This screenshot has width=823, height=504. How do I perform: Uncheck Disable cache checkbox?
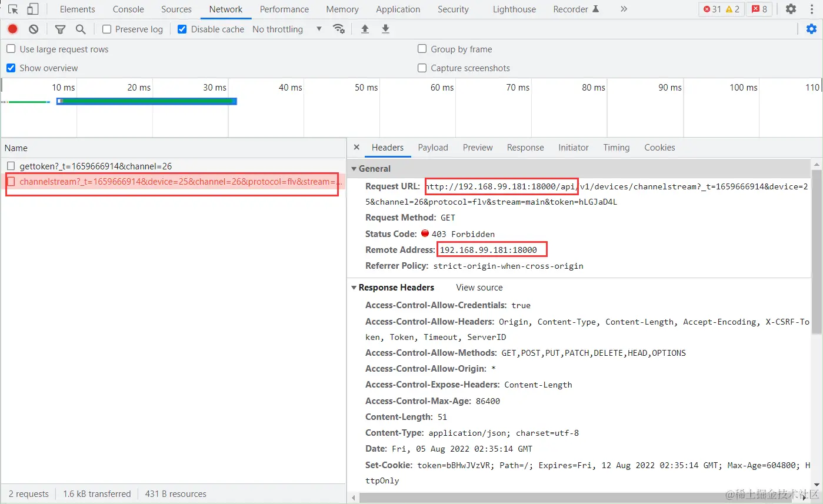click(x=182, y=29)
